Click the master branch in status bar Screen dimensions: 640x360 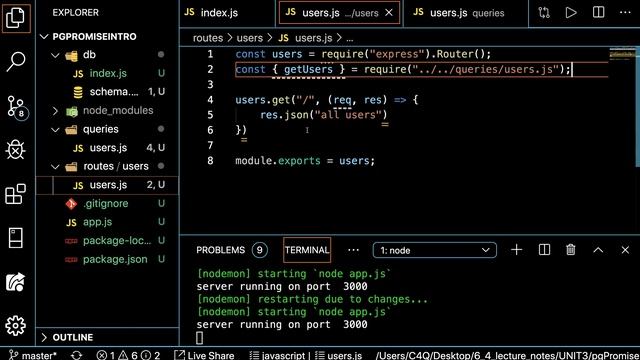tap(33, 355)
